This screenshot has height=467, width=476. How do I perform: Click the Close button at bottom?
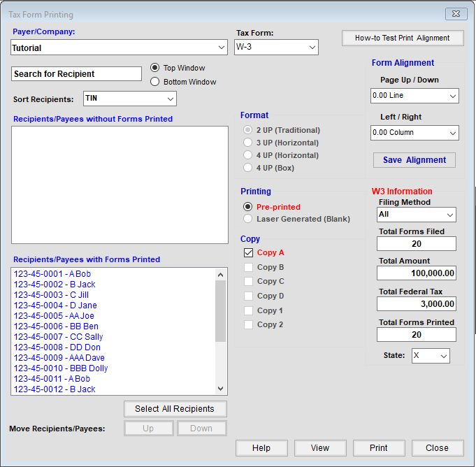[x=438, y=448]
